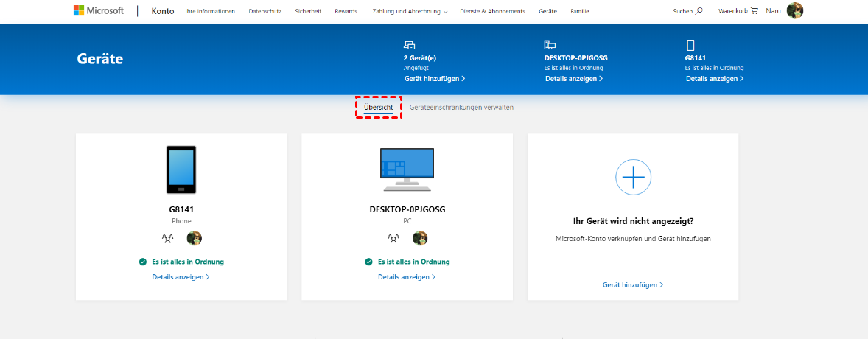The height and width of the screenshot is (339, 868).
Task: Open Details anzeigen on DESKTOP-0PJGOSG card
Action: [x=407, y=276]
